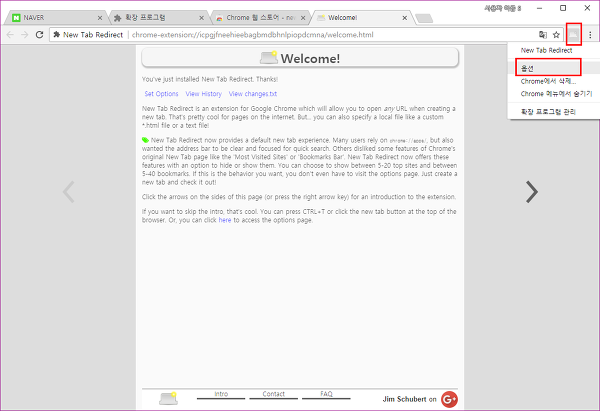The height and width of the screenshot is (411, 600).
Task: Minimize the Chrome window
Action: 539,8
